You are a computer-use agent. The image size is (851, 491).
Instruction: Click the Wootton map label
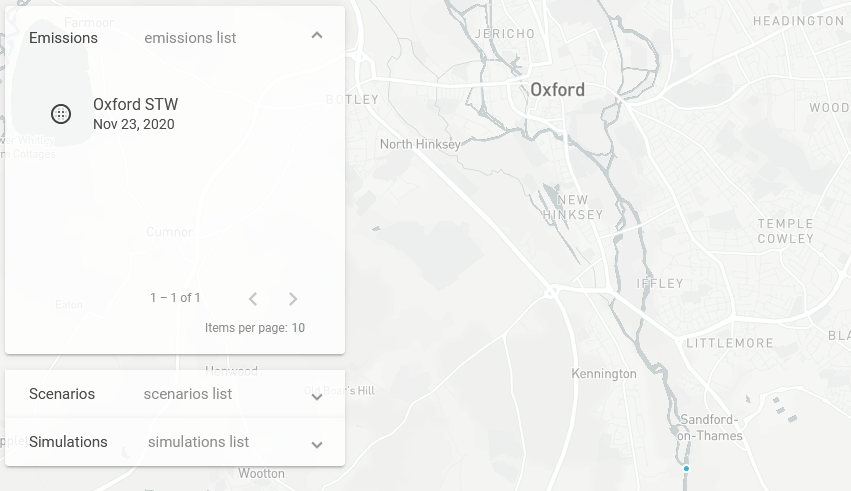point(261,474)
